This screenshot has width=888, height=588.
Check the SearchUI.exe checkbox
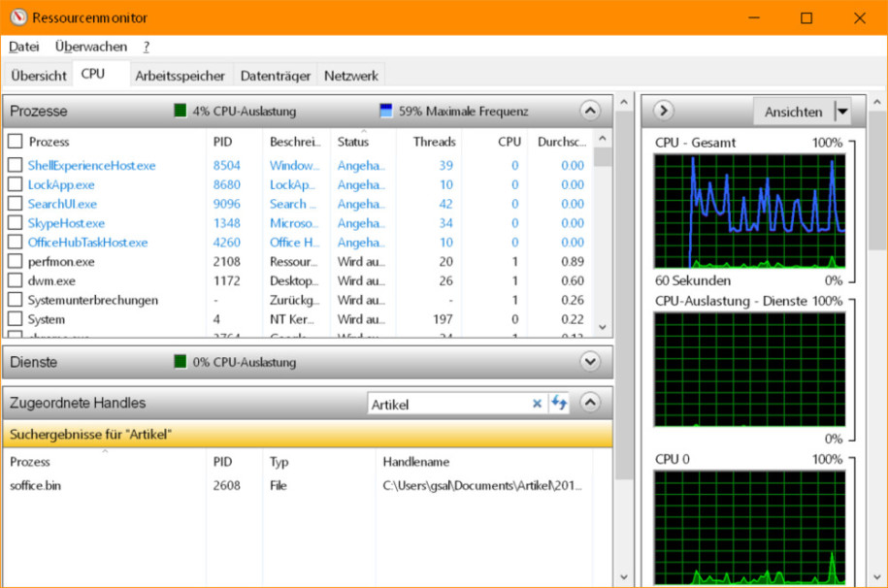click(16, 204)
